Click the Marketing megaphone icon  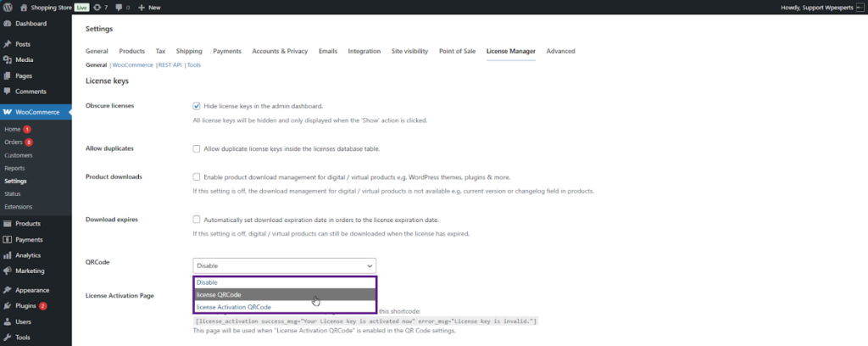pyautogui.click(x=8, y=271)
